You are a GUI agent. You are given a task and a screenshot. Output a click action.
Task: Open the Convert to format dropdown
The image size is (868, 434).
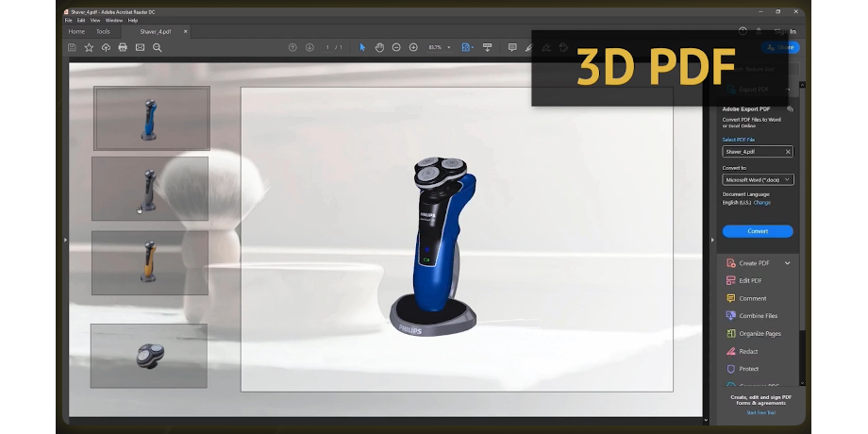758,180
